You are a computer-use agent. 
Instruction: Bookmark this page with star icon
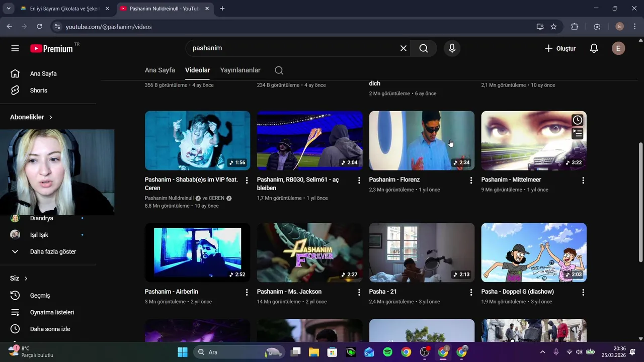[x=553, y=27]
